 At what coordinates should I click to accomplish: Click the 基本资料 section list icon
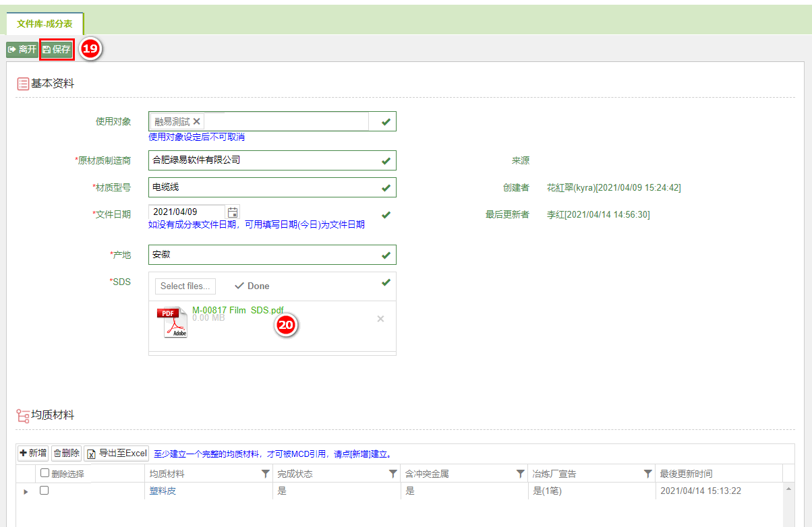click(x=23, y=84)
